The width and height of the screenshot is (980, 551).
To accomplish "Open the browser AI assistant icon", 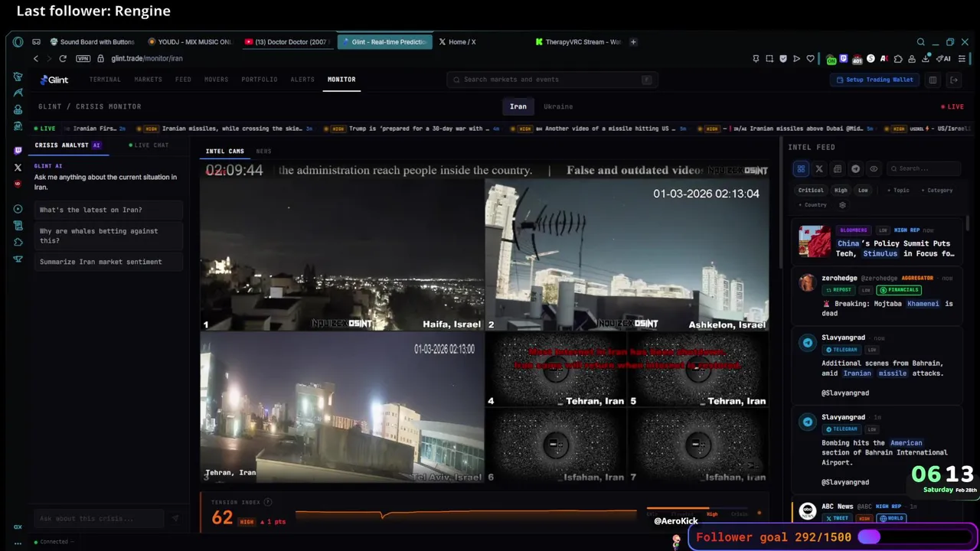I will click(944, 58).
